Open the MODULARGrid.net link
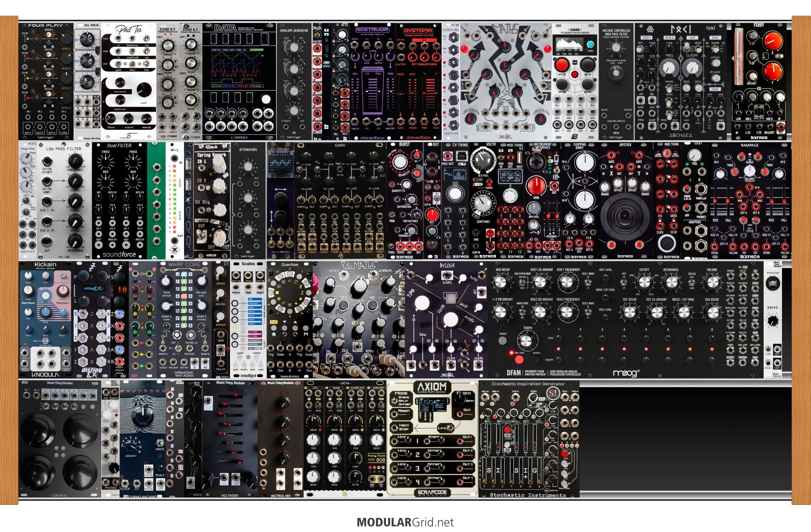The width and height of the screenshot is (811, 532). click(405, 522)
